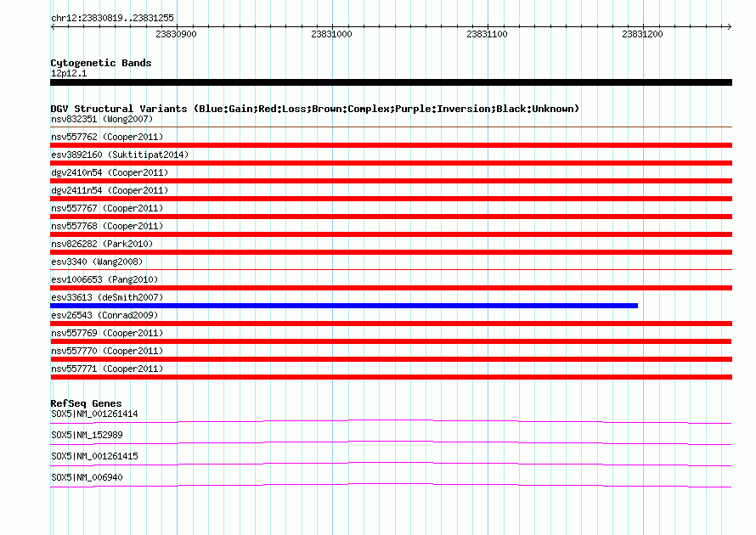Viewport: 756px width, 535px height.
Task: Open variant nsv557762 (Cooper2011) label
Action: [x=107, y=137]
